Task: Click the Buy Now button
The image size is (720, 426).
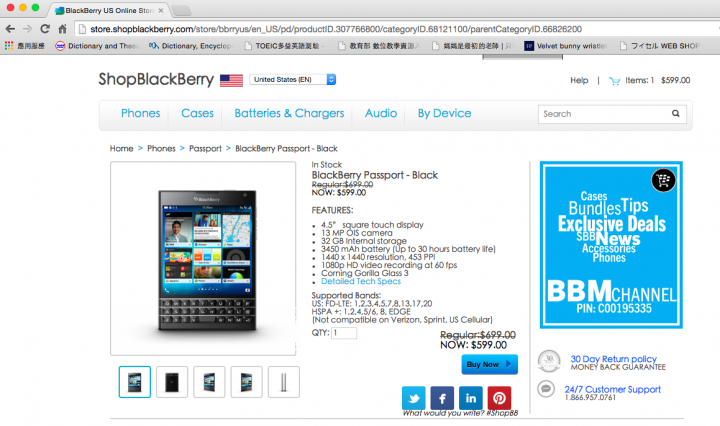Action: coord(489,364)
